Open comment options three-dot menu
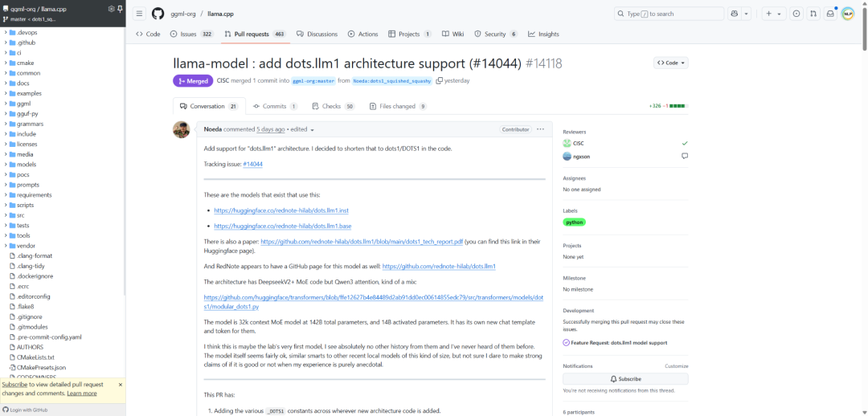Viewport: 868px width, 416px height. coord(540,129)
